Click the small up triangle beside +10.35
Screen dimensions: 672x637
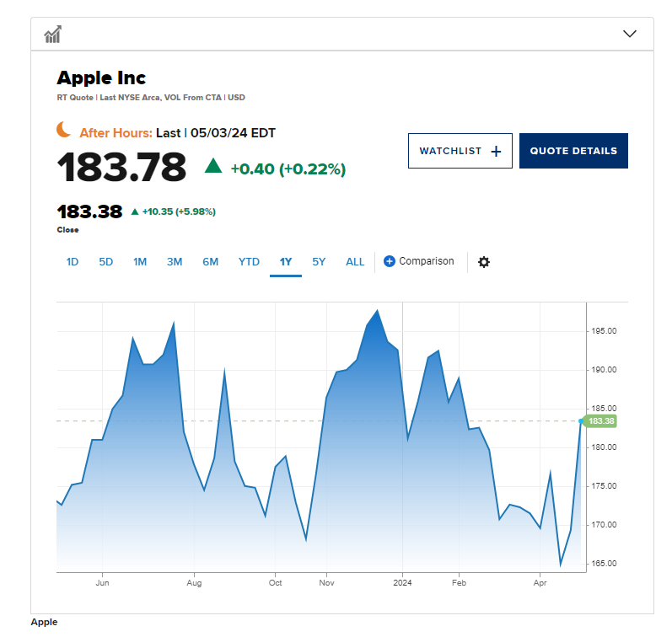tap(135, 211)
